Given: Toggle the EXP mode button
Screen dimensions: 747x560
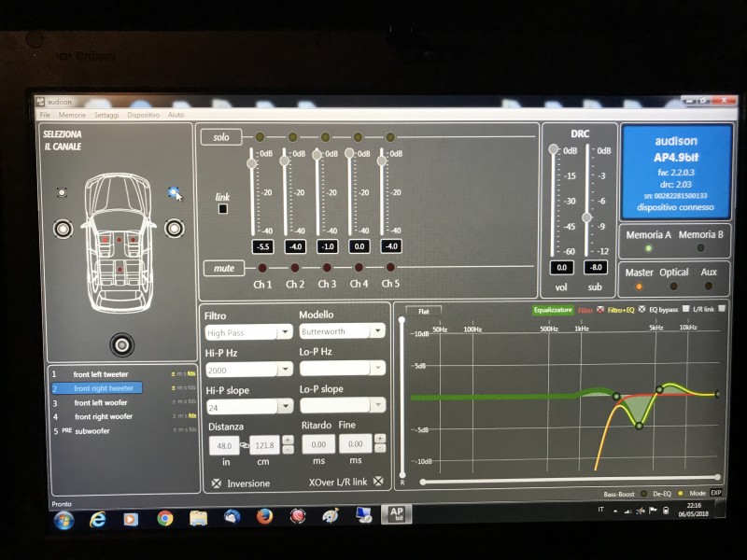Looking at the screenshot, I should click(x=716, y=493).
